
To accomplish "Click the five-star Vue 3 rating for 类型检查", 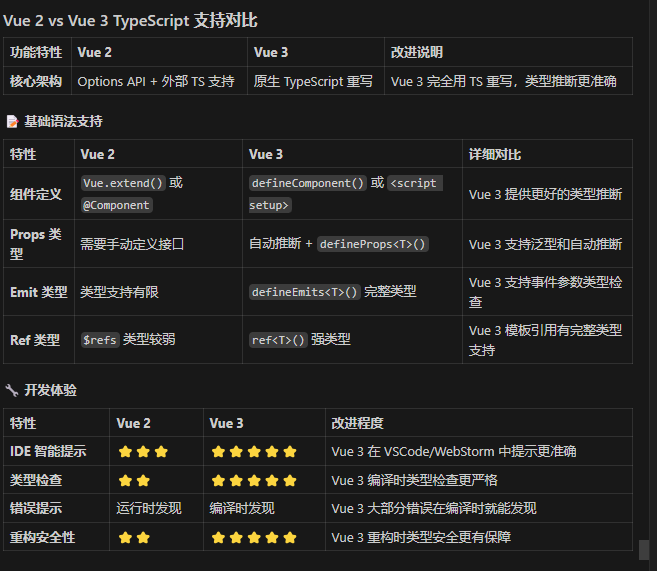I will tap(254, 481).
